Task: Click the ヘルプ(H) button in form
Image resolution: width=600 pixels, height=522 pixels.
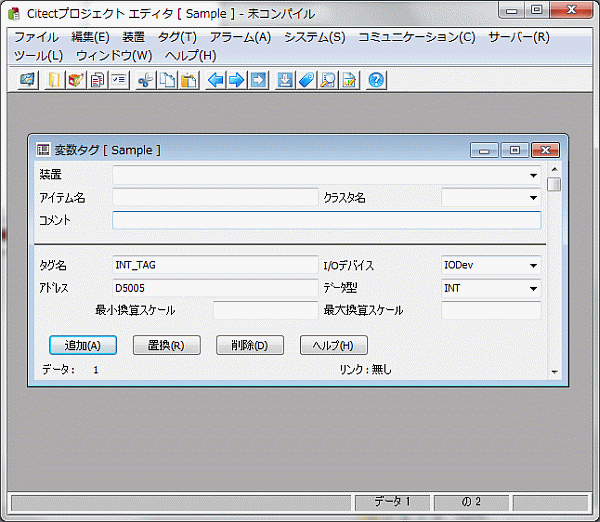Action: [x=334, y=345]
